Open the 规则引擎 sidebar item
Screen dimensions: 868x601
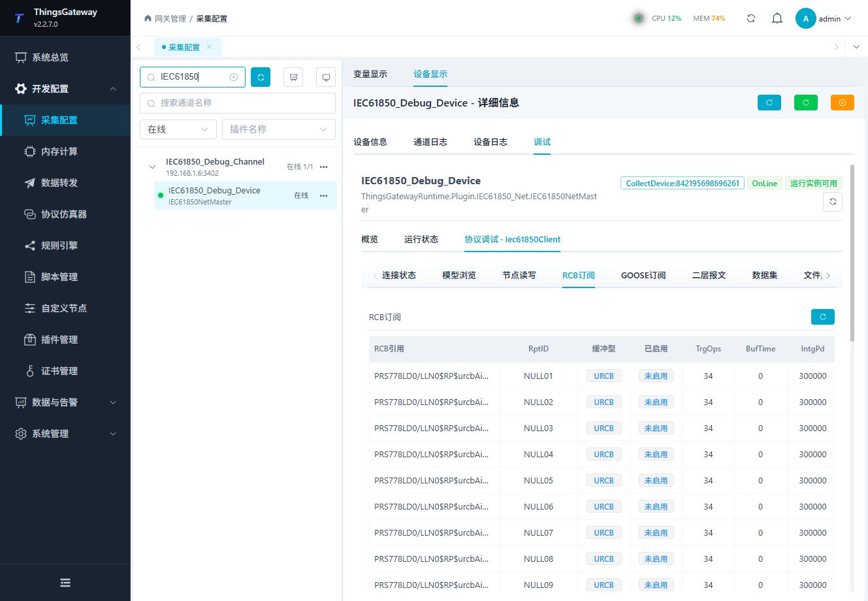click(x=65, y=246)
